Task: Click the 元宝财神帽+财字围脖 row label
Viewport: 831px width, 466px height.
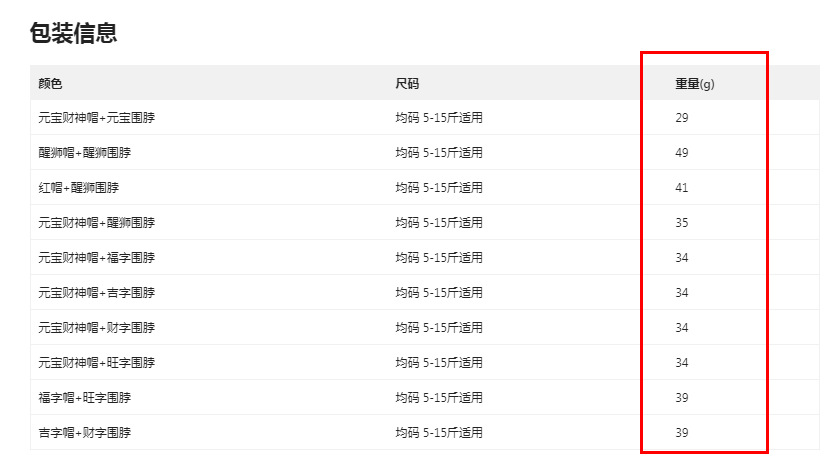Action: coord(96,328)
